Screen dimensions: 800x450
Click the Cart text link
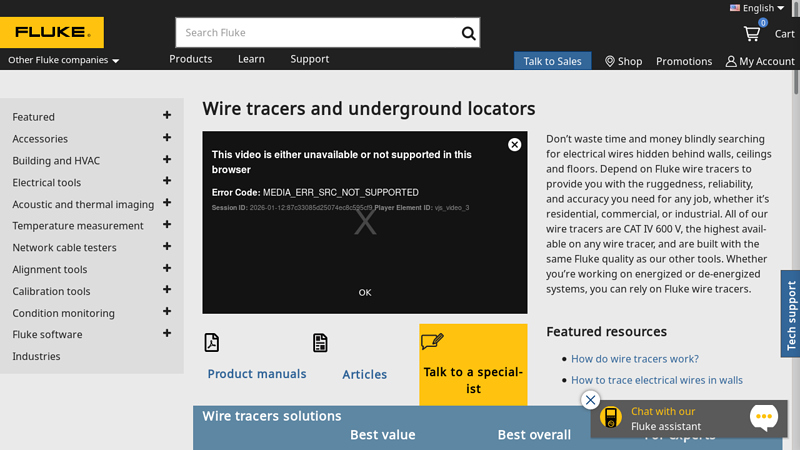tap(784, 34)
